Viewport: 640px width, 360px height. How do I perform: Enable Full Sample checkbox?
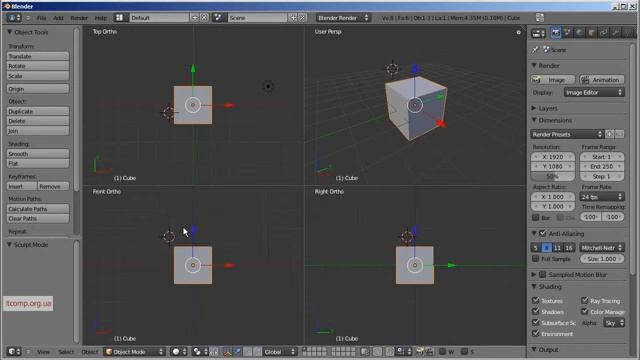[536, 259]
